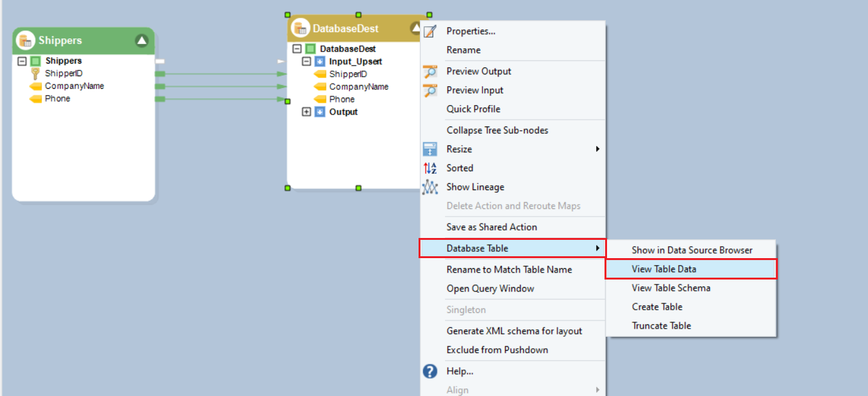Click the CompanyName field icon in DatabaseDest
The width and height of the screenshot is (868, 396).
coord(320,86)
